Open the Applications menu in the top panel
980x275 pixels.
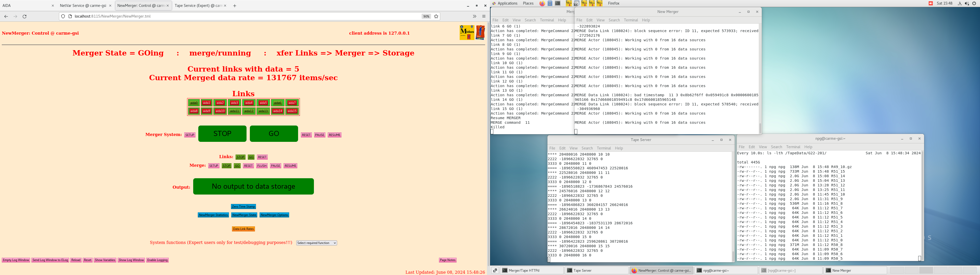pos(507,3)
